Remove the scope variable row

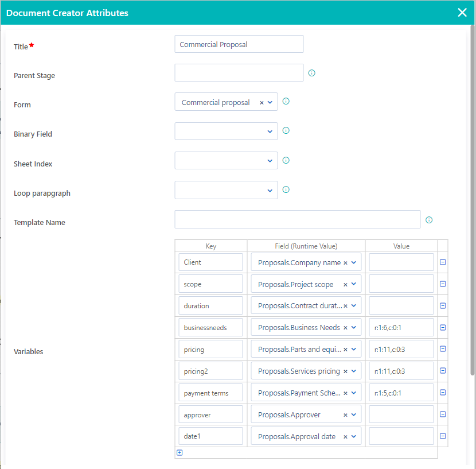[x=443, y=284]
